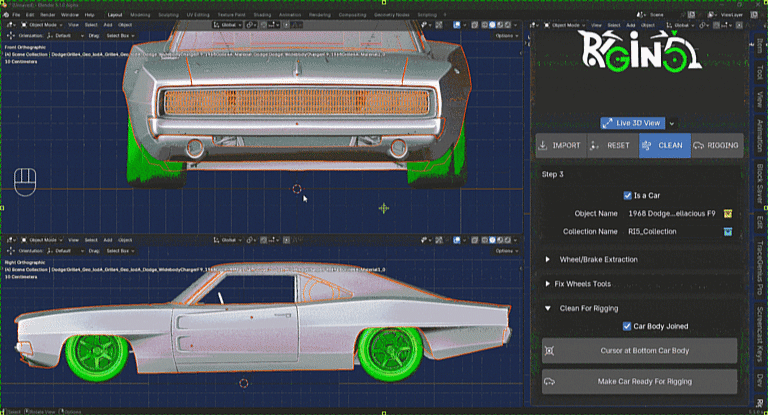Open Global transform orientation dropdown in front viewport
This screenshot has width=768, height=415.
coord(228,24)
